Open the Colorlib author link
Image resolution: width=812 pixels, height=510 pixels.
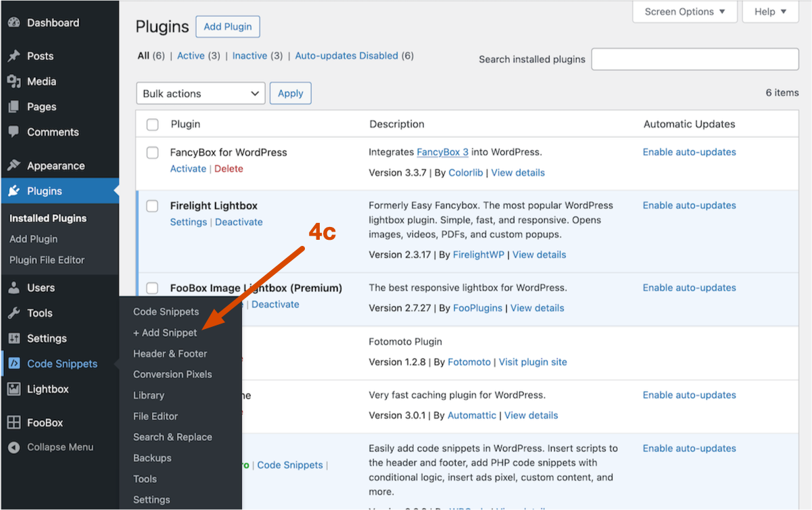(x=466, y=173)
